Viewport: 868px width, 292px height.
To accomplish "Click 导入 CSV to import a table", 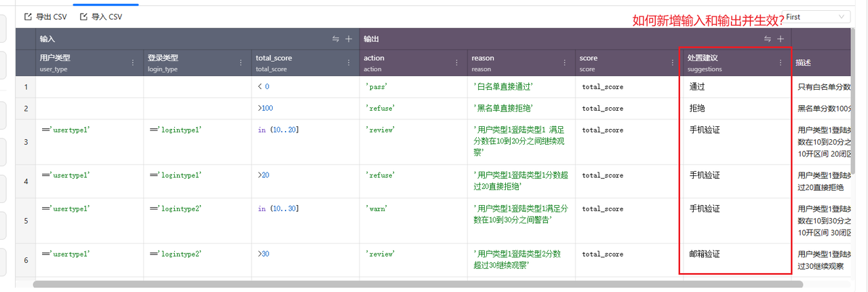I will point(101,17).
